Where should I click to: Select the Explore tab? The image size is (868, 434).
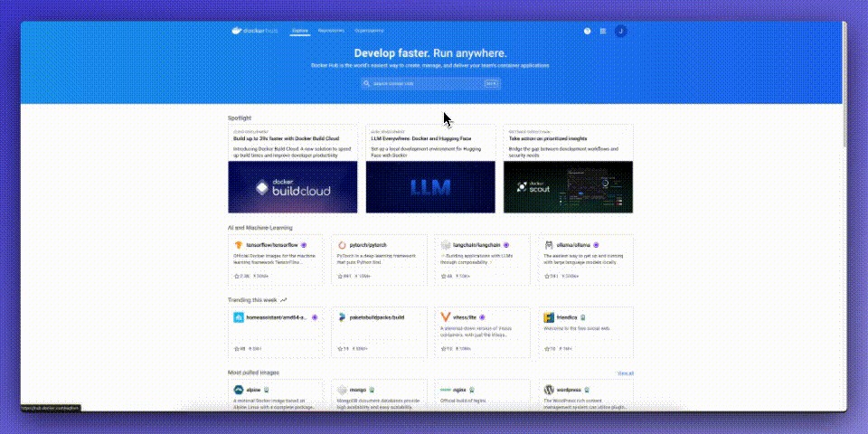(300, 31)
